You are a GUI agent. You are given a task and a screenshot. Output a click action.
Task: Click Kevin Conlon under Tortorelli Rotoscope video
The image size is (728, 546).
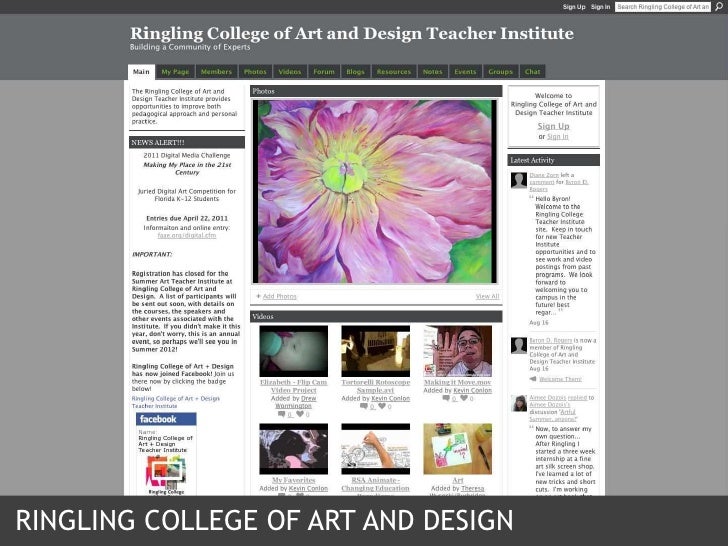point(391,398)
